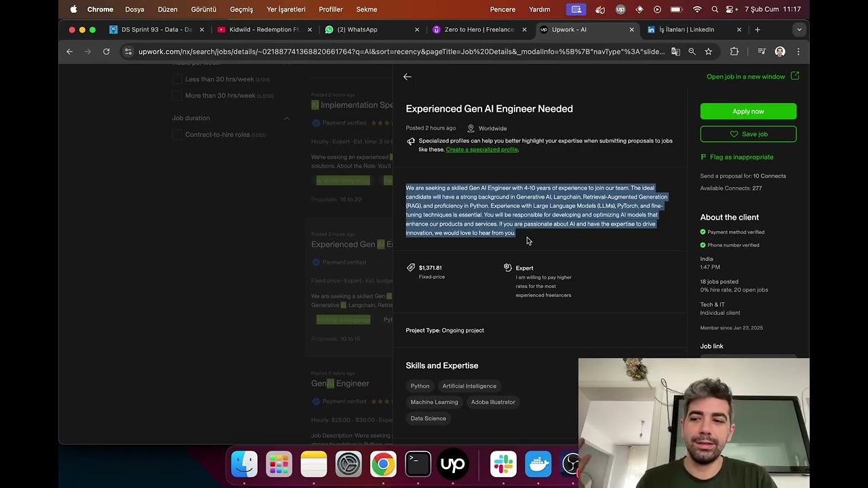Open the Geçmiş menu
This screenshot has height=488, width=868.
pyautogui.click(x=241, y=9)
